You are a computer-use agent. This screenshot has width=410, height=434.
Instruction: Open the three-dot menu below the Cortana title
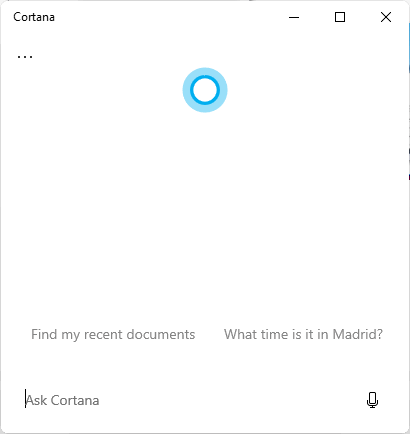[25, 57]
